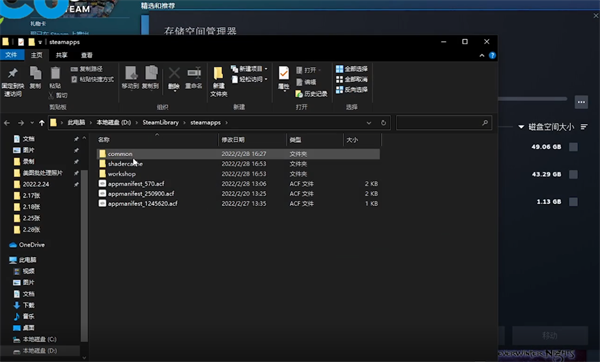The width and height of the screenshot is (600, 362).
Task: Click the Explorer help question mark icon
Action: click(492, 55)
